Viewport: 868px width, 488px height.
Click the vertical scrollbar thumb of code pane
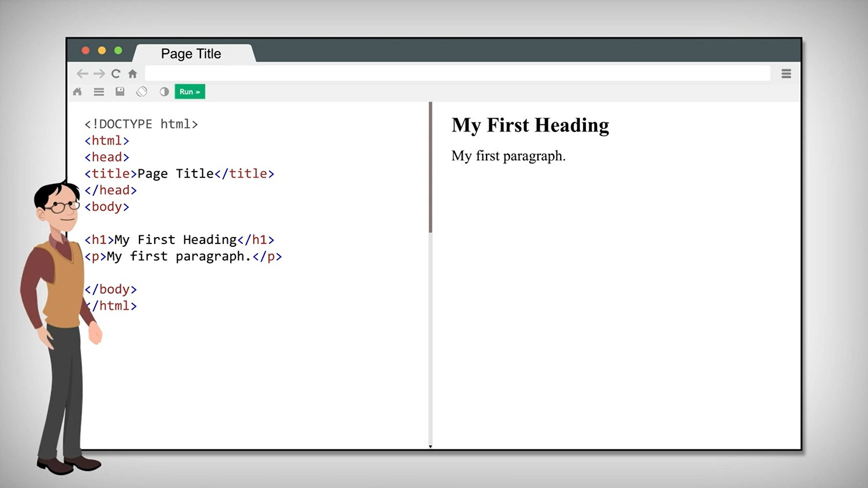click(430, 168)
